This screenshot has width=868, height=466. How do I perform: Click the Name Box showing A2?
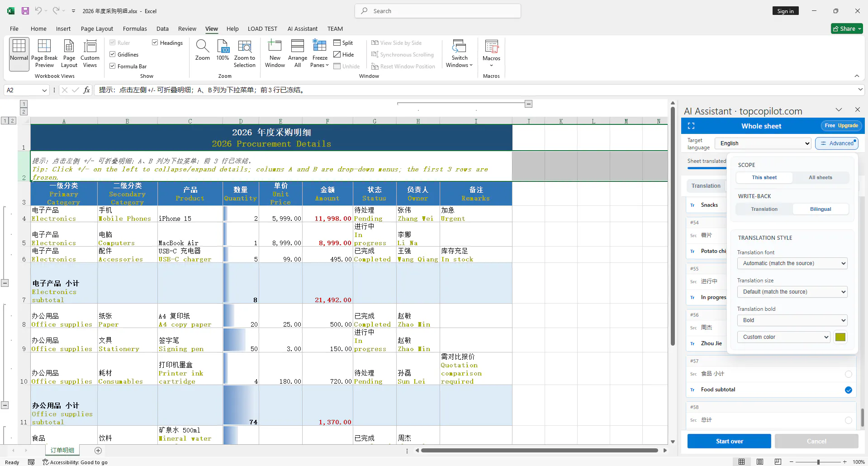[x=26, y=90]
